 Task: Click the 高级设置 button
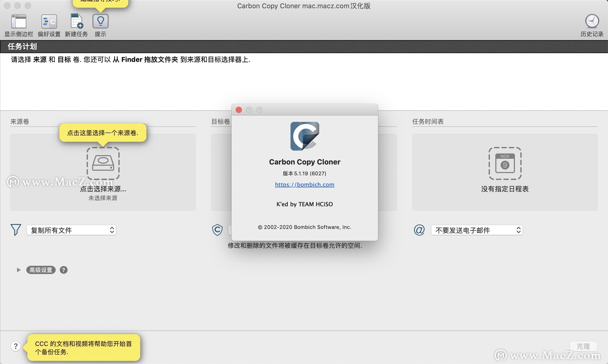pos(41,270)
